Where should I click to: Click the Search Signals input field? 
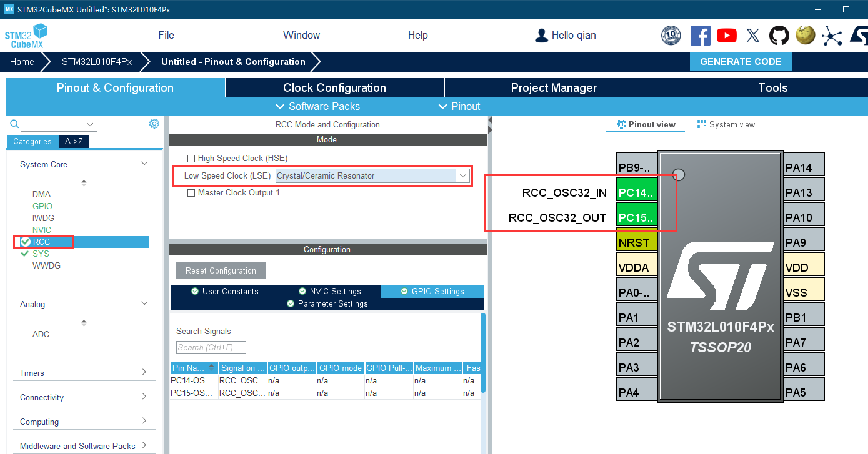(x=211, y=347)
